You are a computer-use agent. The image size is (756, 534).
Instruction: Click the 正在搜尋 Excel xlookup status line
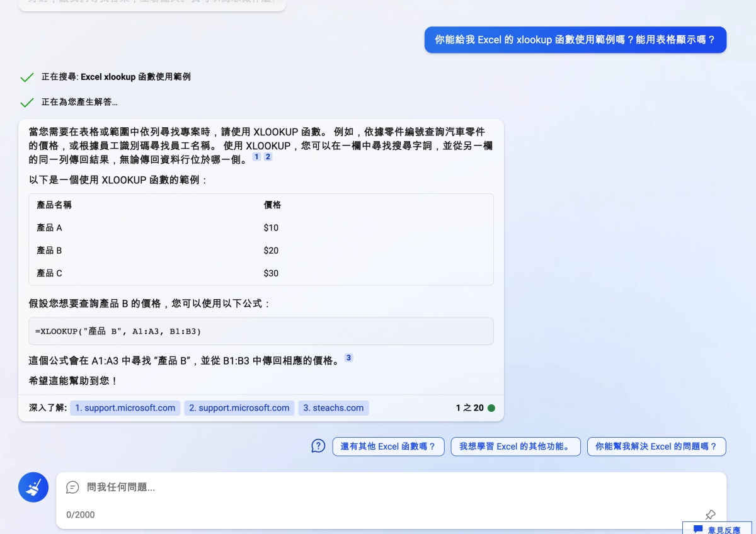[x=116, y=77]
